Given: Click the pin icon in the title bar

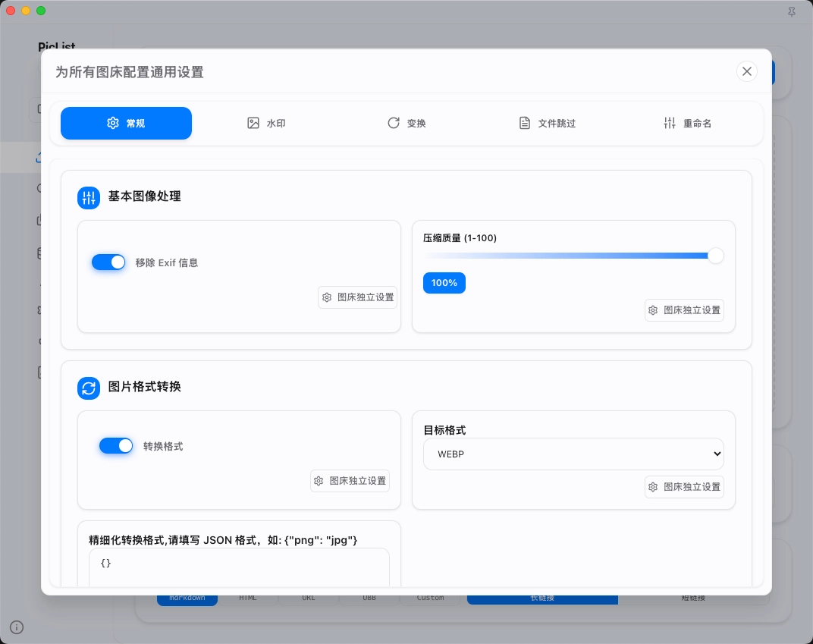Looking at the screenshot, I should pos(792,11).
